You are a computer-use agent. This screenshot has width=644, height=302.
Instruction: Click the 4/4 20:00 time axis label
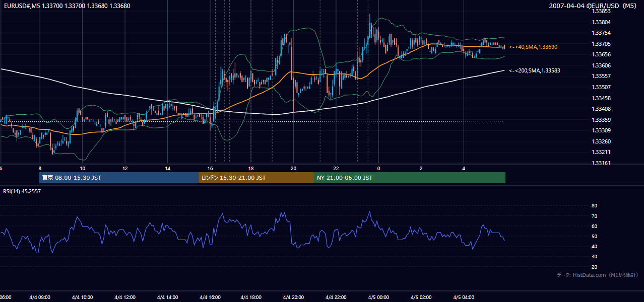point(294,297)
